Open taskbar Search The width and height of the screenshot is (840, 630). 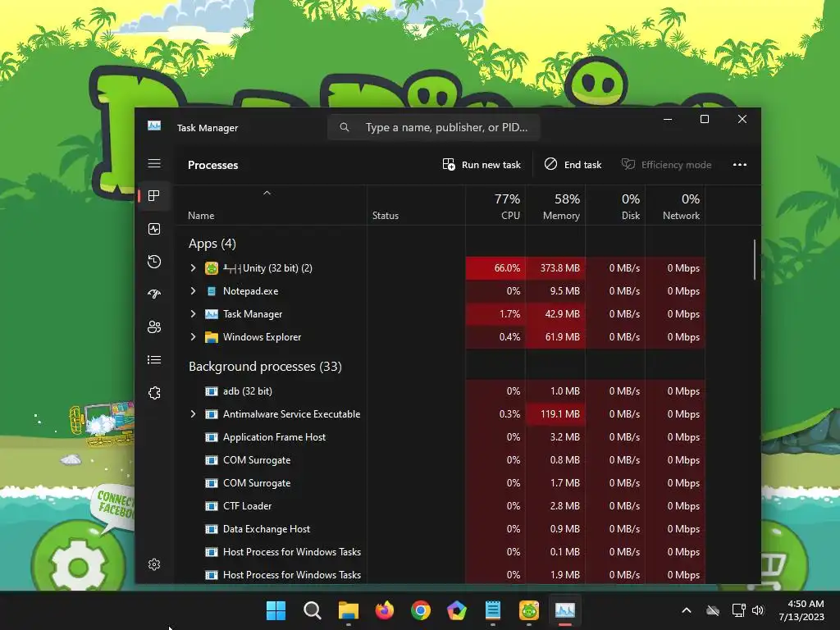pyautogui.click(x=313, y=610)
